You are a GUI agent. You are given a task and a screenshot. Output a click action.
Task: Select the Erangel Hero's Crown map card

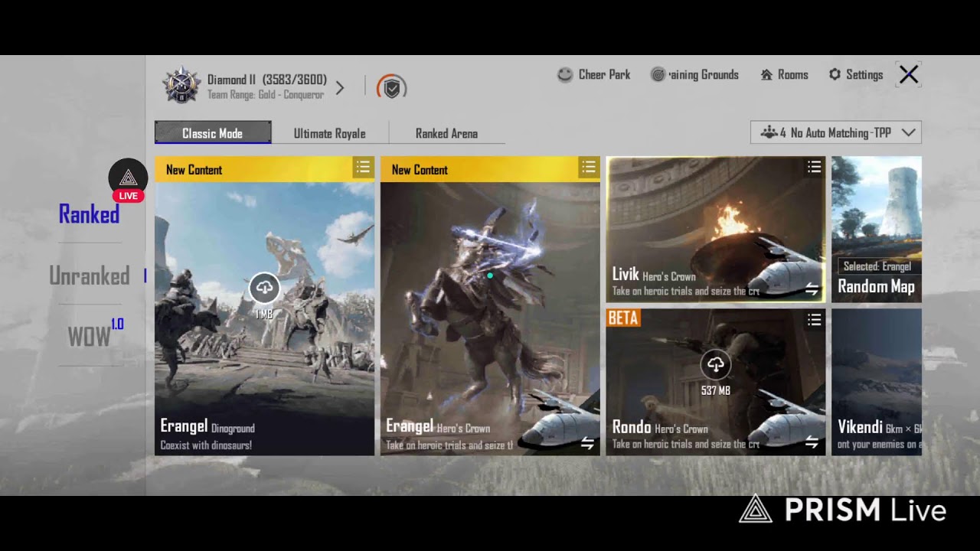tap(490, 306)
